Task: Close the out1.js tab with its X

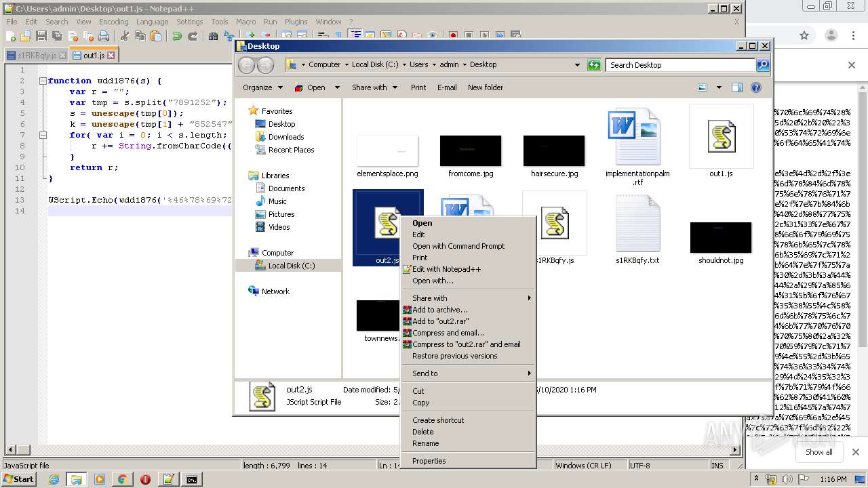Action: [111, 56]
